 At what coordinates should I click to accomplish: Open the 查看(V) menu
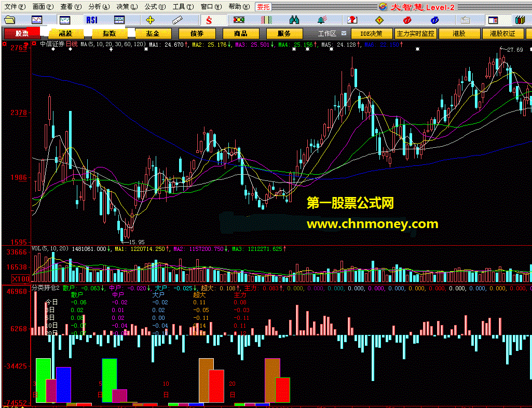pyautogui.click(x=71, y=7)
